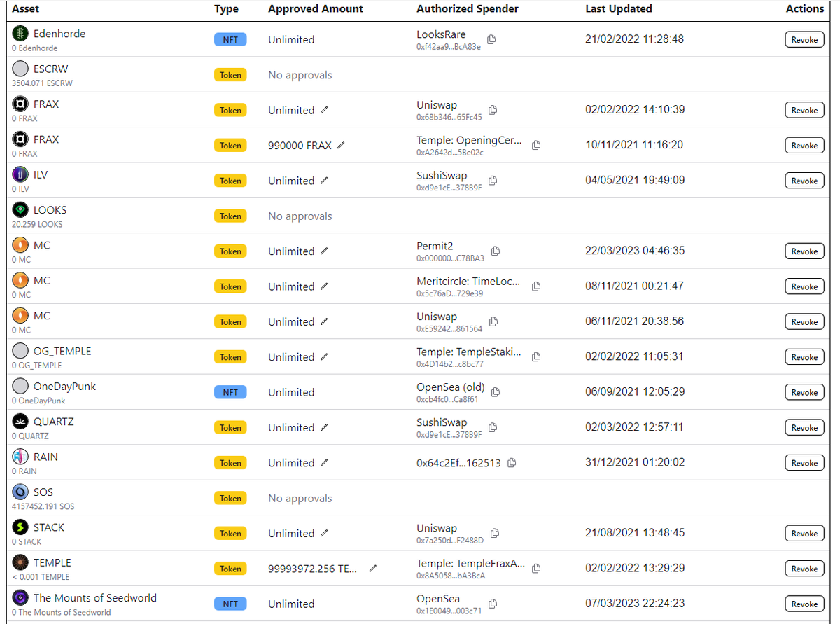Click the LOOKS token logo
Viewport: 840px width, 624px height.
click(x=20, y=209)
